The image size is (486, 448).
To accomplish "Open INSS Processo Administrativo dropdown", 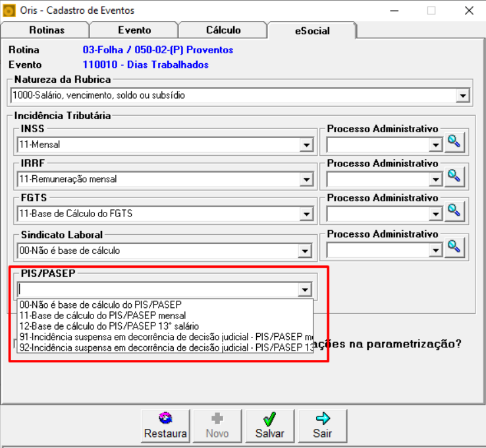I will pos(435,145).
